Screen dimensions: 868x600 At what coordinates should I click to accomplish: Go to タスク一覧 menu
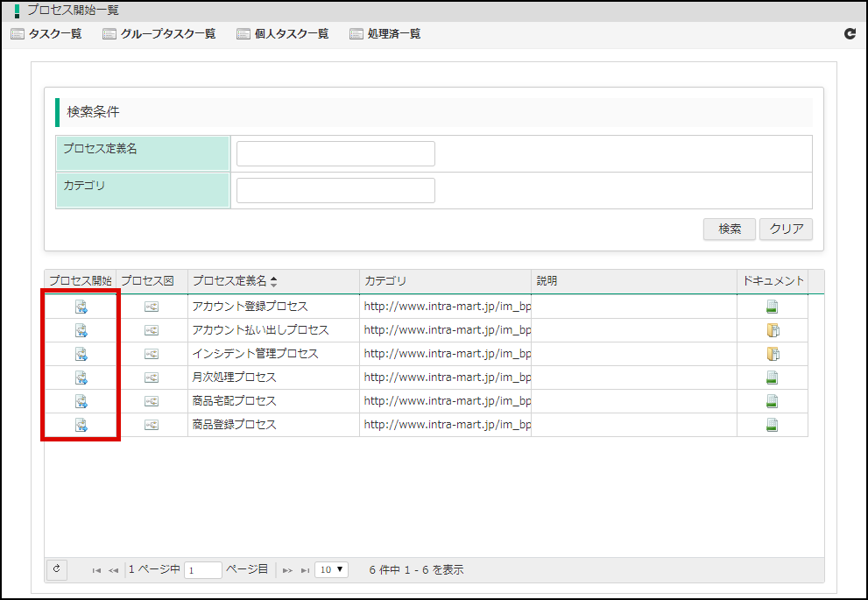pyautogui.click(x=46, y=34)
